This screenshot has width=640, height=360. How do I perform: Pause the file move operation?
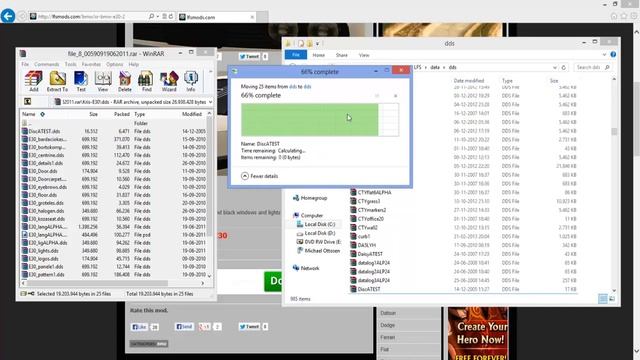pyautogui.click(x=377, y=96)
